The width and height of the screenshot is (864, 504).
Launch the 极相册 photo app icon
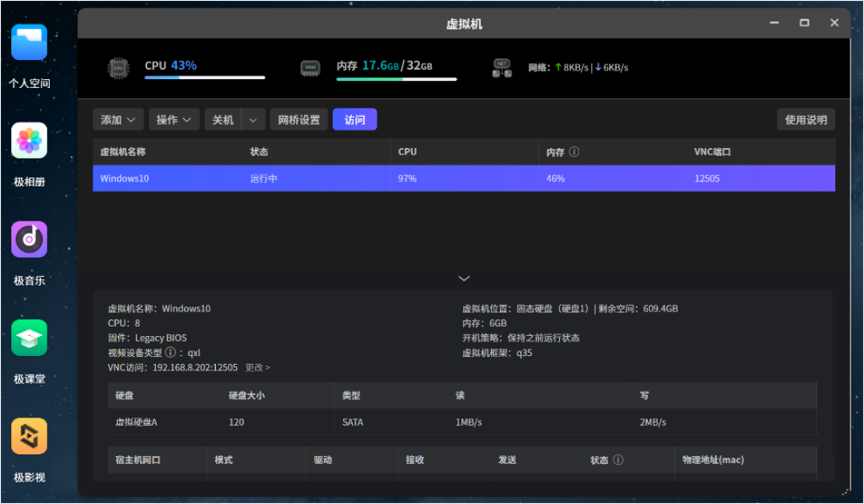30,141
